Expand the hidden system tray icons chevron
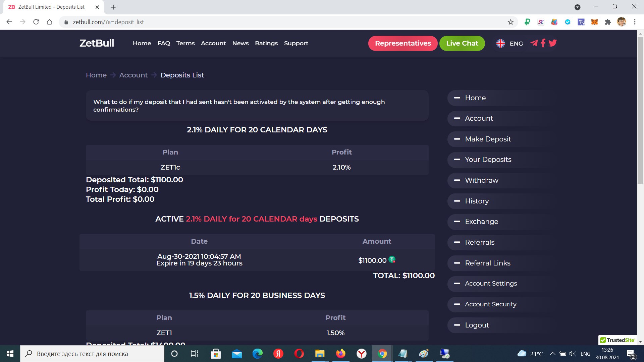The width and height of the screenshot is (644, 362). pos(553,354)
